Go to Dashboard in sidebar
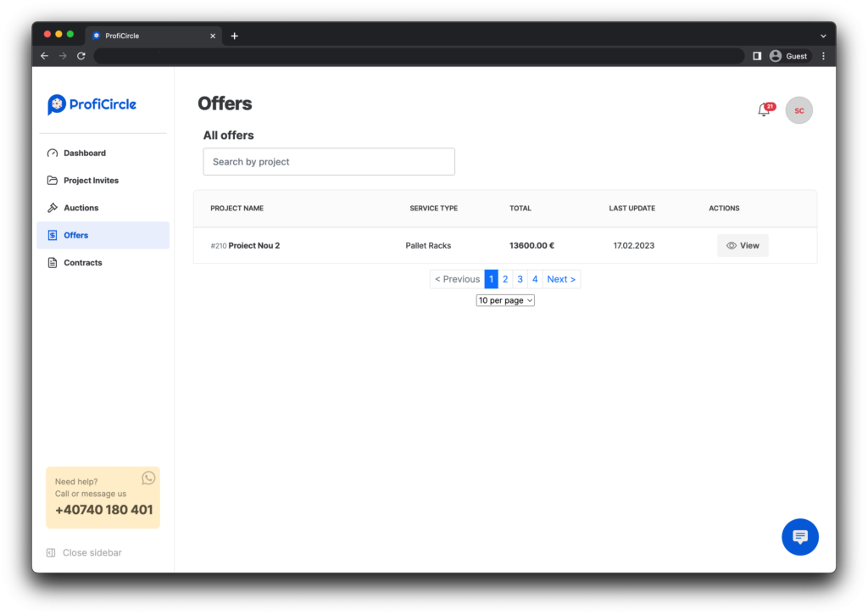This screenshot has height=615, width=868. [x=103, y=153]
